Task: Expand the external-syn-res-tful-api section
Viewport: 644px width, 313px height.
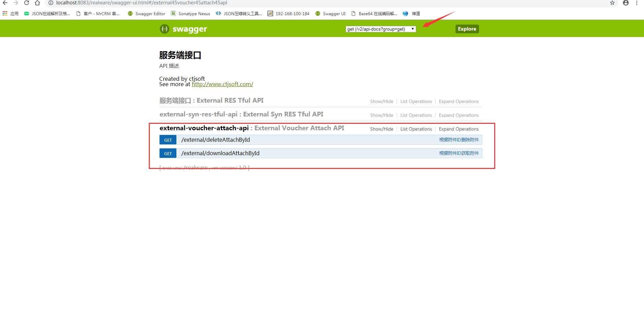Action: pyautogui.click(x=241, y=114)
